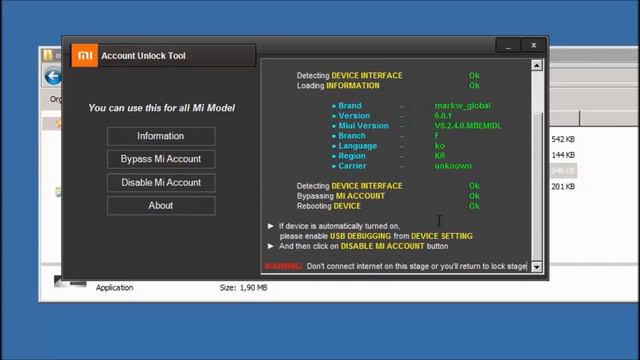The image size is (640, 360).
Task: Click the 'Region' label in the log
Action: tap(352, 156)
